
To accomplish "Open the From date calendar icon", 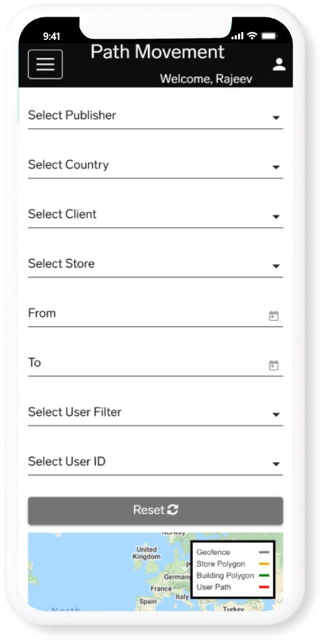I will coord(274,316).
